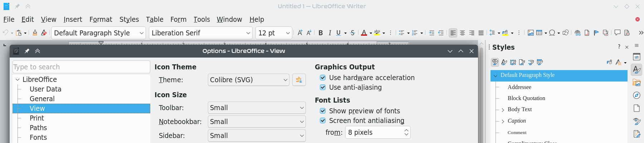Select User Data in options tree
The height and width of the screenshot is (143, 644).
click(45, 89)
